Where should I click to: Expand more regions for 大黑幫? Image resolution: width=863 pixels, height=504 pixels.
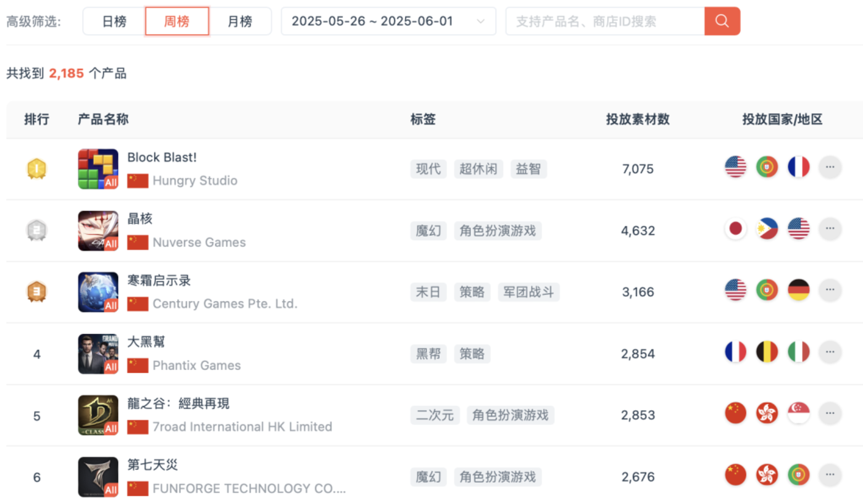pos(830,352)
